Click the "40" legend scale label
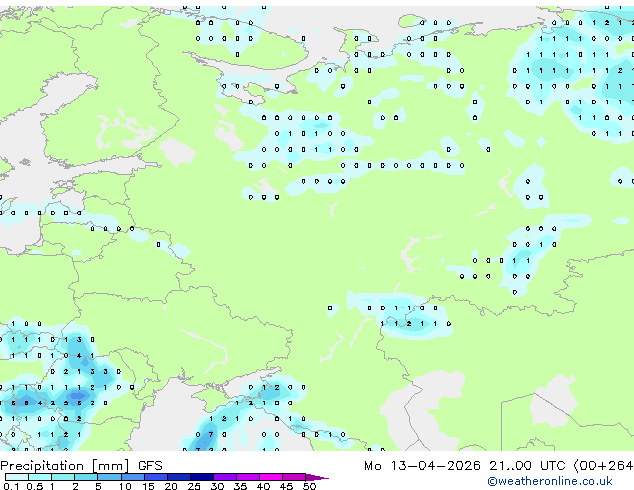 [263, 486]
